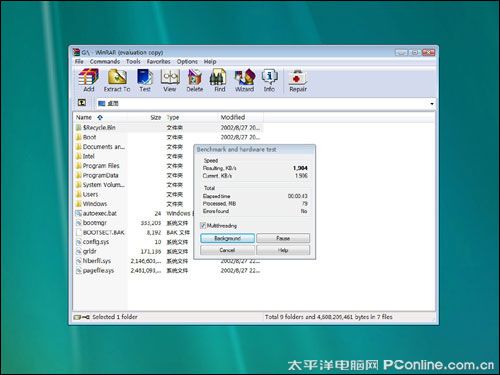Select the autoexec.bat file icon

(79, 213)
